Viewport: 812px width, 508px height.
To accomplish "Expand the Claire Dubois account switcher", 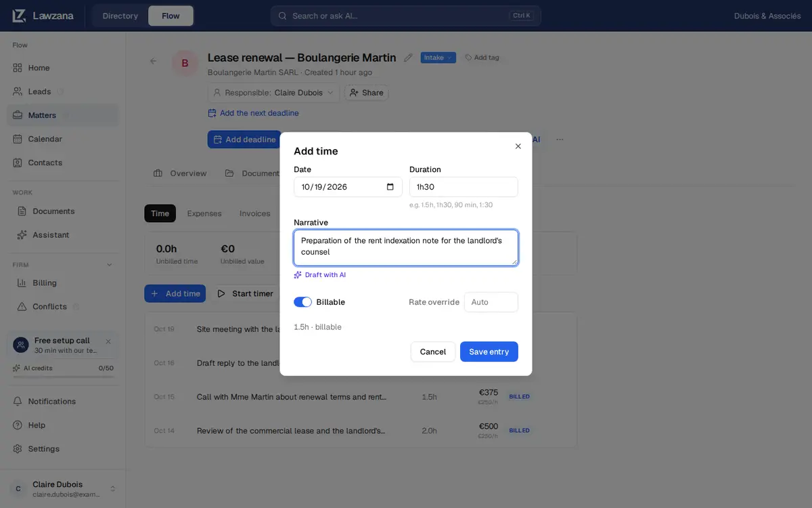I will coord(63,488).
